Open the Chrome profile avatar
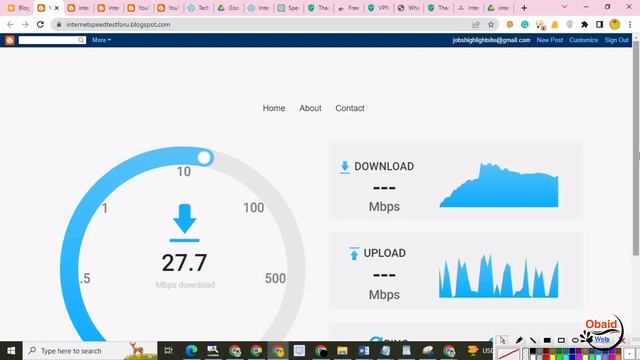 [x=615, y=24]
